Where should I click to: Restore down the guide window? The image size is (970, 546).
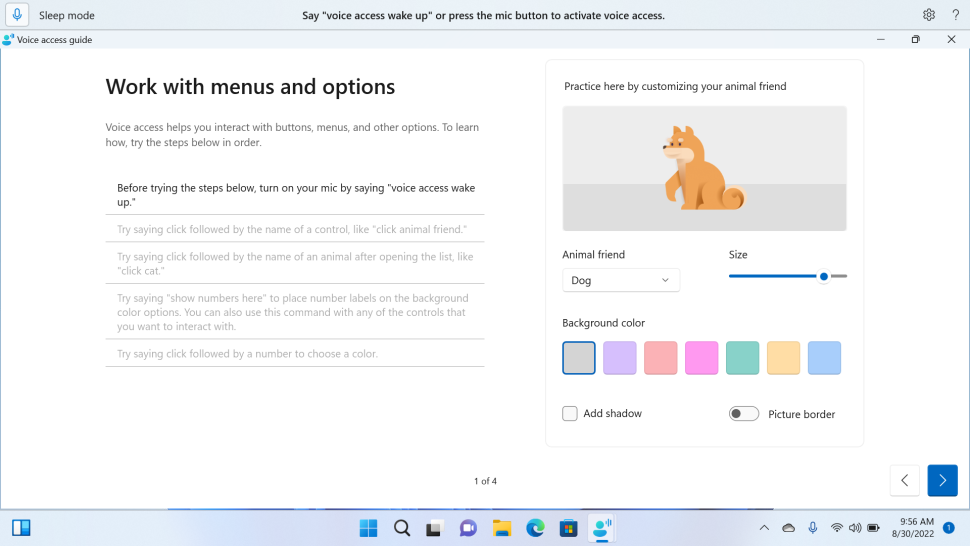pyautogui.click(x=916, y=39)
